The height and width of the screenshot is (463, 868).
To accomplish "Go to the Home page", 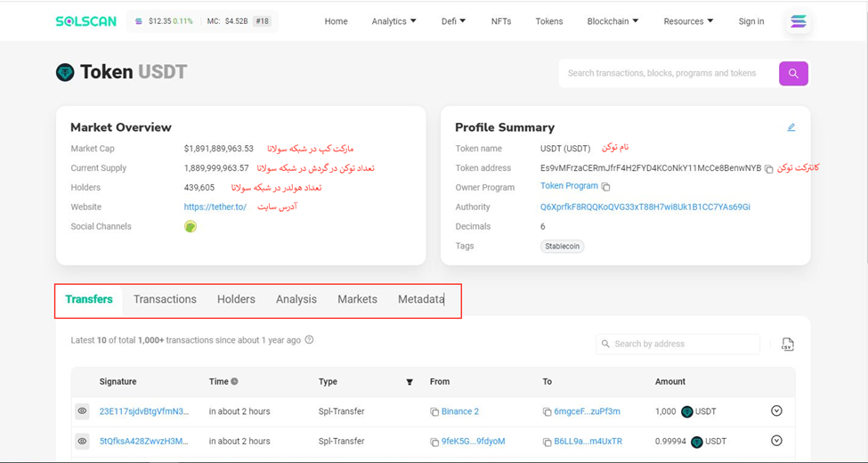I will 336,21.
